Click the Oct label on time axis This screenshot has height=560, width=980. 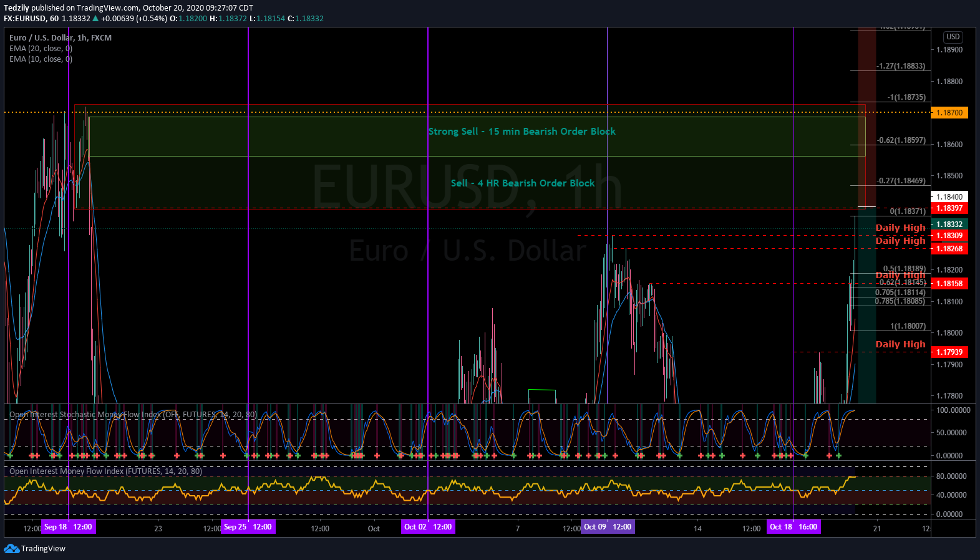(x=374, y=529)
